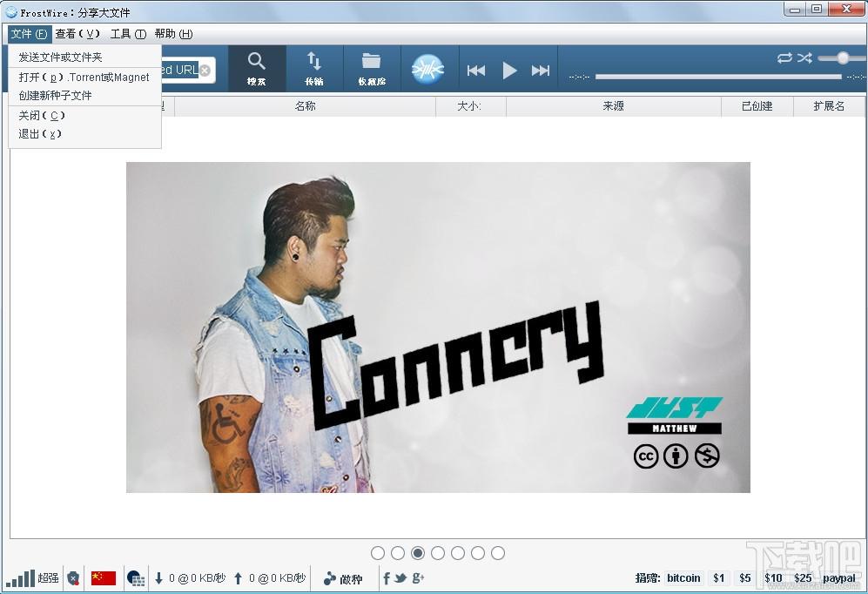Click the playback progress bar
Screen dimensions: 868x594
click(718, 77)
